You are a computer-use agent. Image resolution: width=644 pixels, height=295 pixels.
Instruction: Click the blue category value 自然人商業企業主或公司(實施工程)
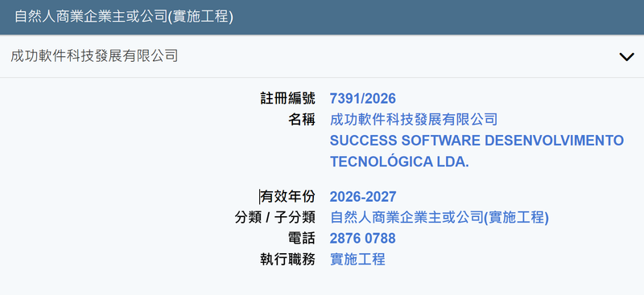pyautogui.click(x=440, y=218)
